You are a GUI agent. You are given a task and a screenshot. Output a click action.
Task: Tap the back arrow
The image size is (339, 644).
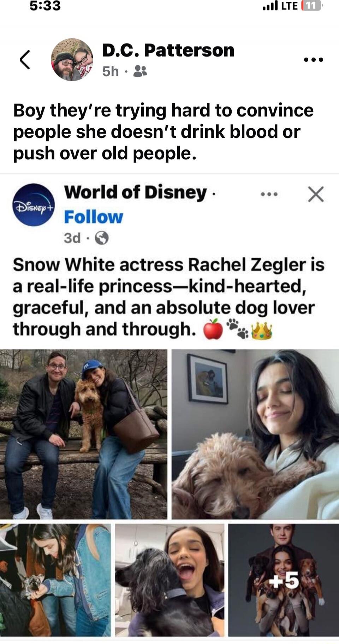click(x=25, y=59)
